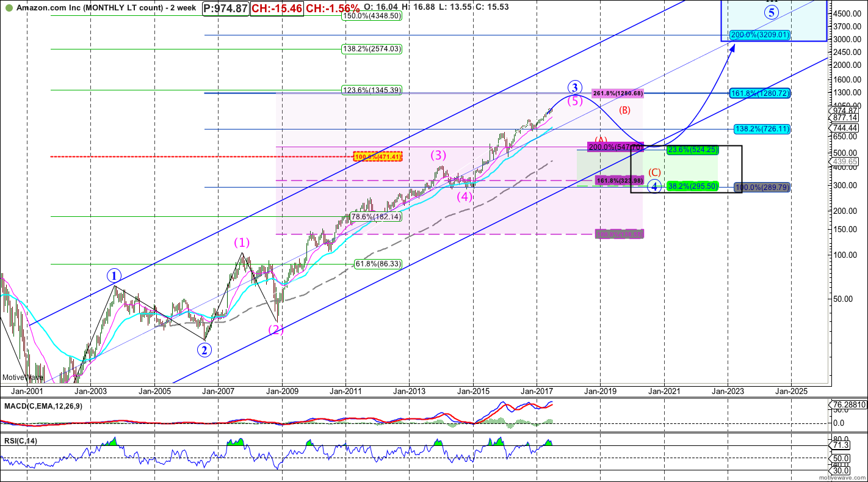The height and width of the screenshot is (482, 868).
Task: Click the 'Jan-2005' date on the time axis
Action: [154, 391]
